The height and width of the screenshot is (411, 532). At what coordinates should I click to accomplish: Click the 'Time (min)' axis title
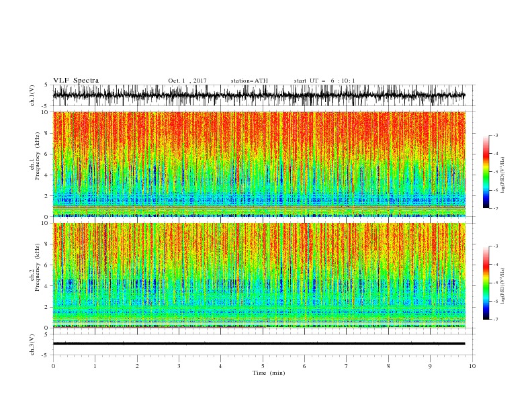pyautogui.click(x=269, y=373)
